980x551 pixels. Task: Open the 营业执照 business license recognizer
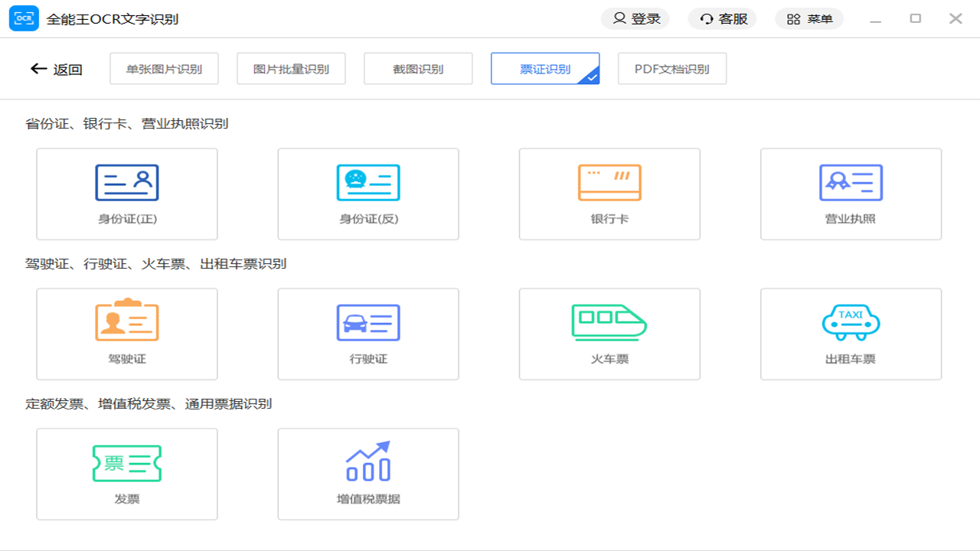click(x=851, y=194)
